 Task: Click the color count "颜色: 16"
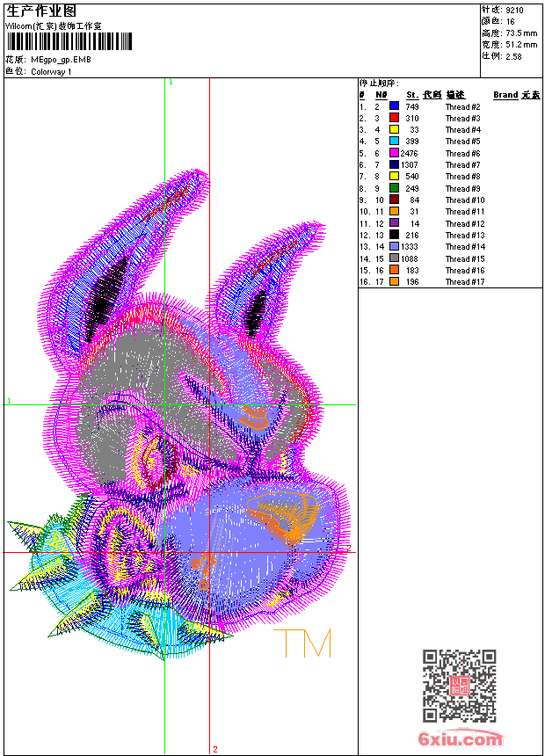498,21
